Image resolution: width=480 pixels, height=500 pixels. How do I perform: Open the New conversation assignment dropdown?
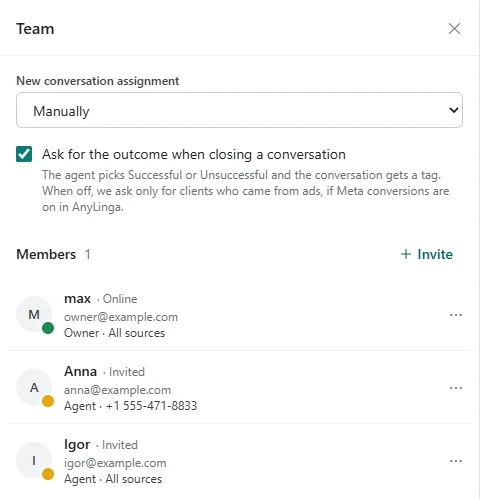coord(239,110)
